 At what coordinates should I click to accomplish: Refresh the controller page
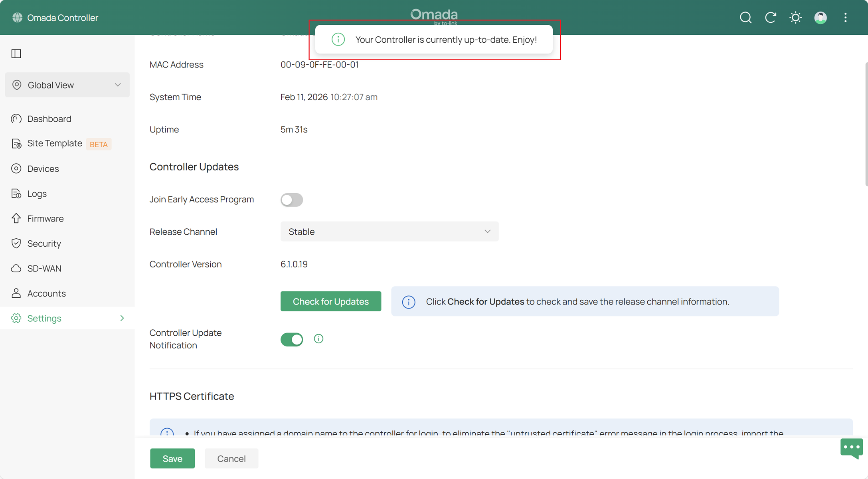click(770, 18)
